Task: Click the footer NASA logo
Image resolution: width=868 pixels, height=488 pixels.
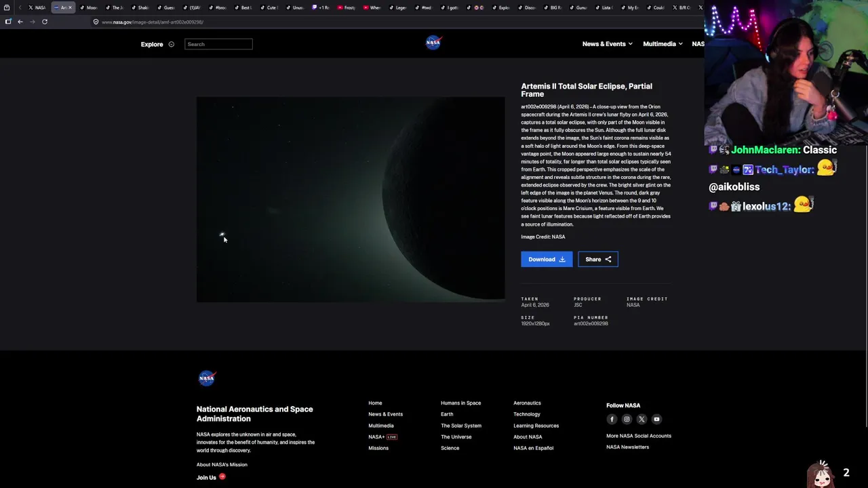Action: [x=207, y=378]
